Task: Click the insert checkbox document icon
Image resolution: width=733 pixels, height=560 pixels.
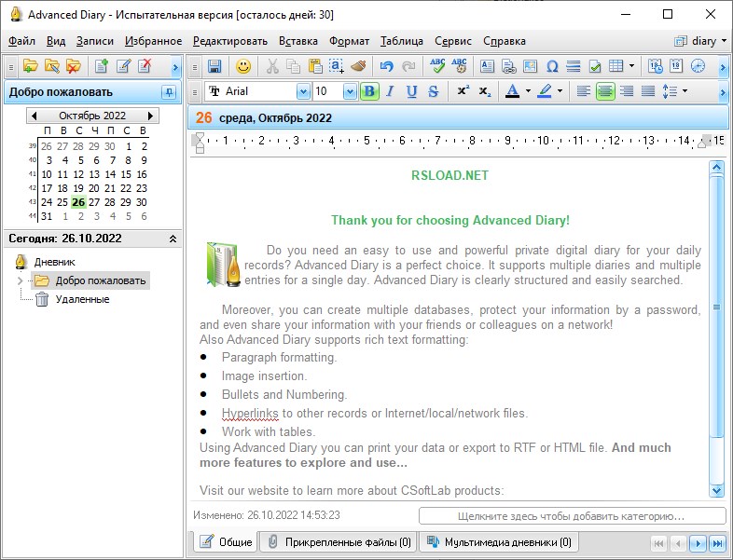Action: (595, 66)
